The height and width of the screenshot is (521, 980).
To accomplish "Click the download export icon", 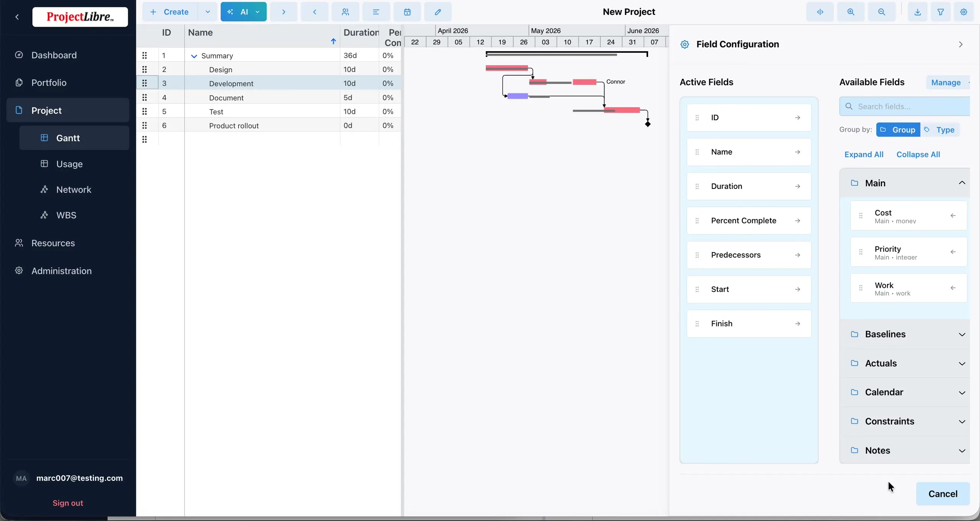I will pos(917,12).
